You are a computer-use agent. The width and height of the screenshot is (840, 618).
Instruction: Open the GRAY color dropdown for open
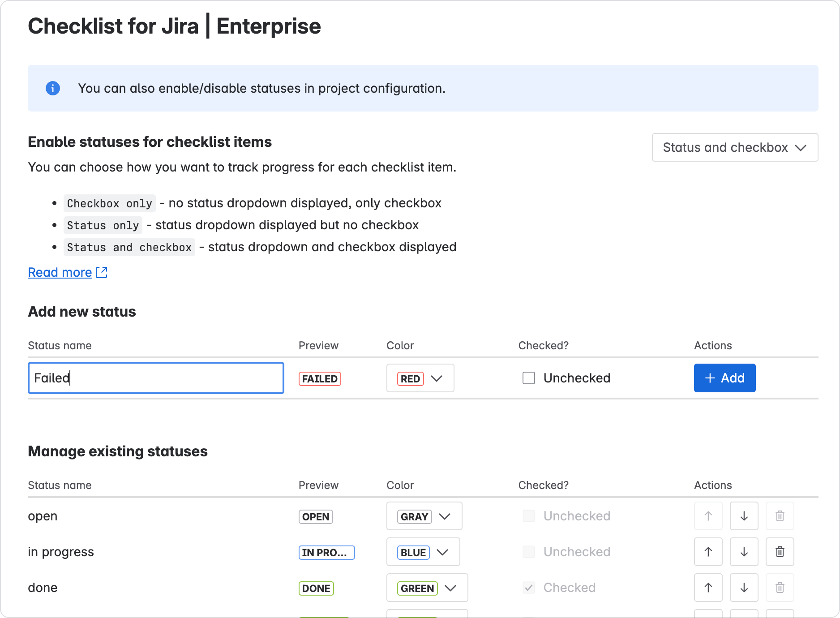point(424,516)
